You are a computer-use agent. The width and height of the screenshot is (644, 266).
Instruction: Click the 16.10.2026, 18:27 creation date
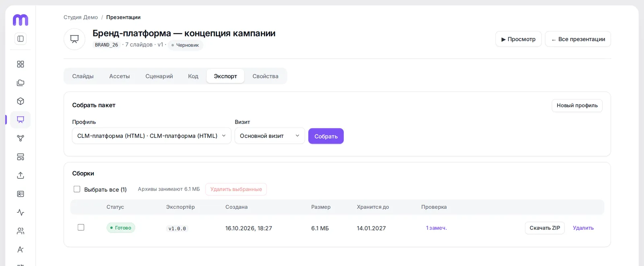point(249,228)
